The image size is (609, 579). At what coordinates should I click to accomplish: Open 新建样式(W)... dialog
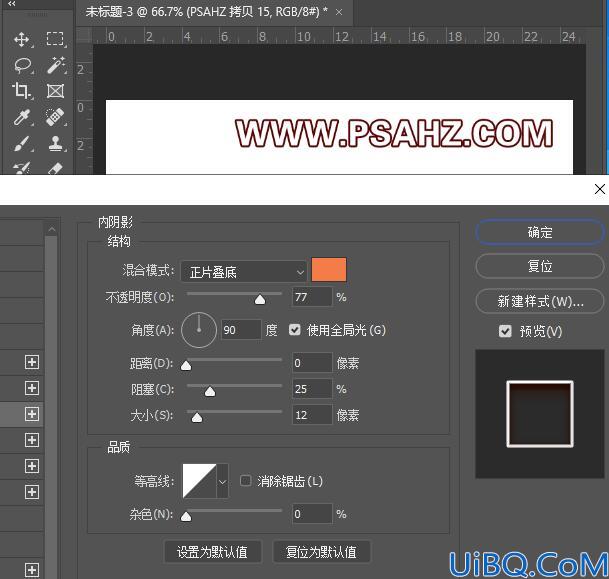[x=540, y=301]
